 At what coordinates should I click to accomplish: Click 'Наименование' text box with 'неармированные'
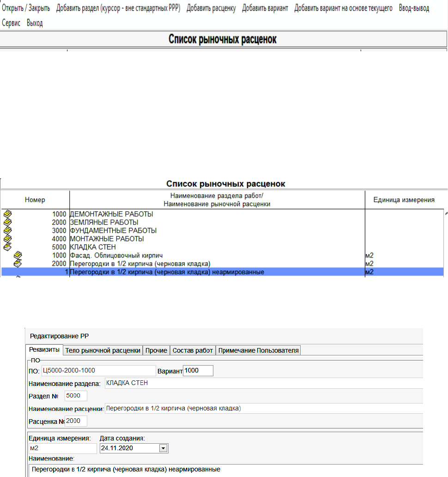click(x=226, y=470)
